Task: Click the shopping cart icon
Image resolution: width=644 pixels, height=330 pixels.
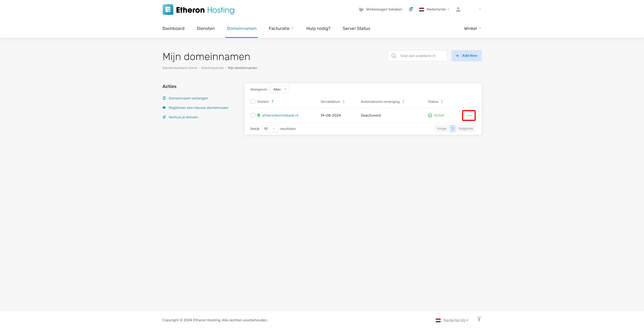Action: point(361,9)
